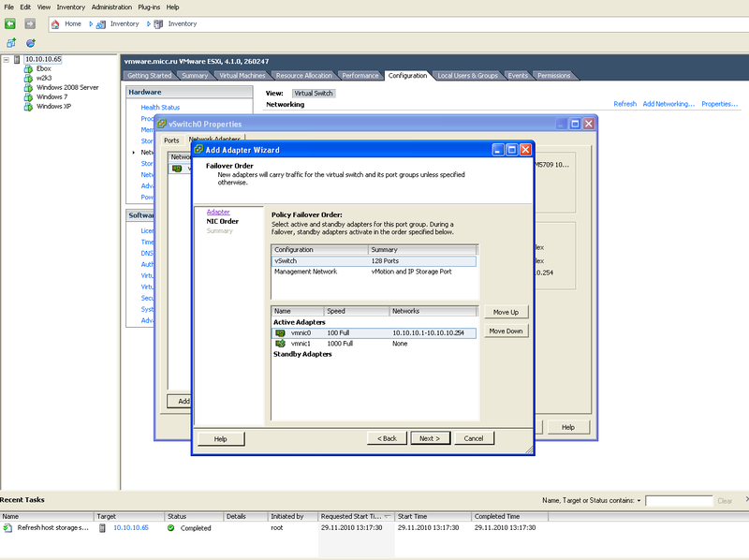Viewport: 749px width, 560px height.
Task: Click the Virtual Switch view button
Action: [314, 93]
